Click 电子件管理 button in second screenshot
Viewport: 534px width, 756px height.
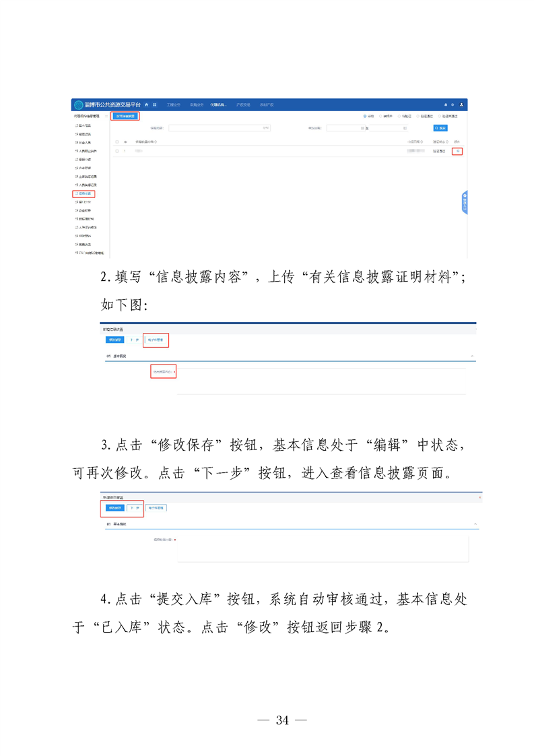click(156, 340)
